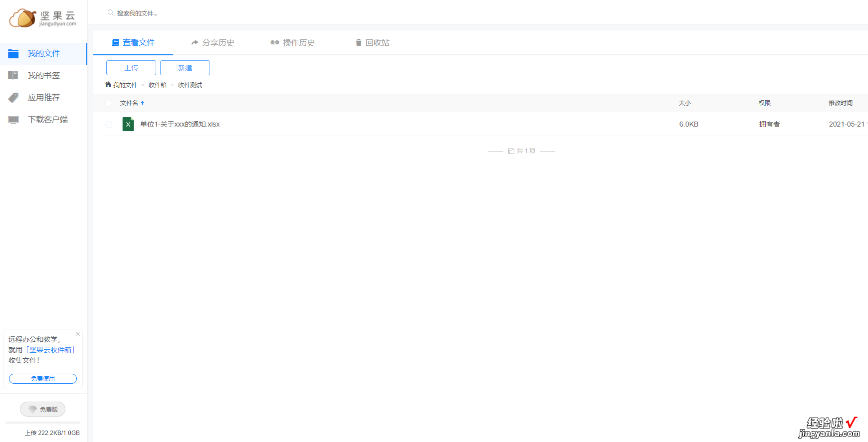Click the 6.0KB size cell

click(x=689, y=124)
